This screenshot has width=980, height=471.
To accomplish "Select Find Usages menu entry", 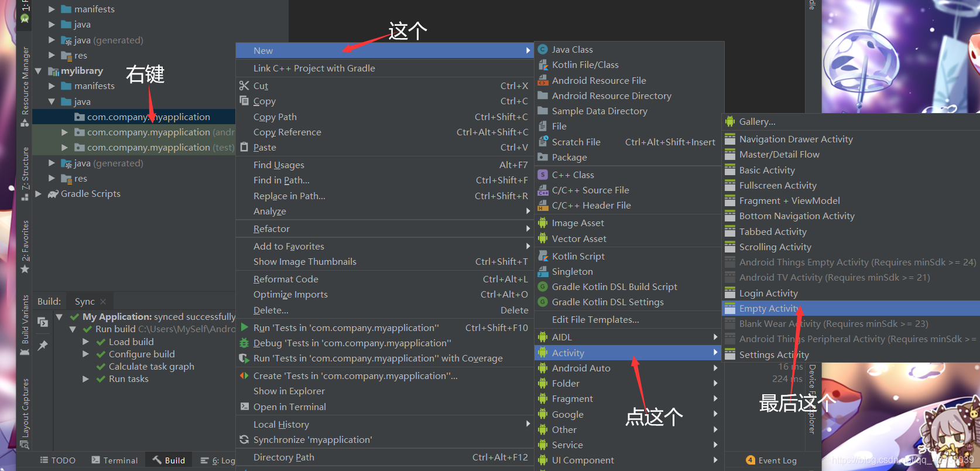I will pos(385,165).
